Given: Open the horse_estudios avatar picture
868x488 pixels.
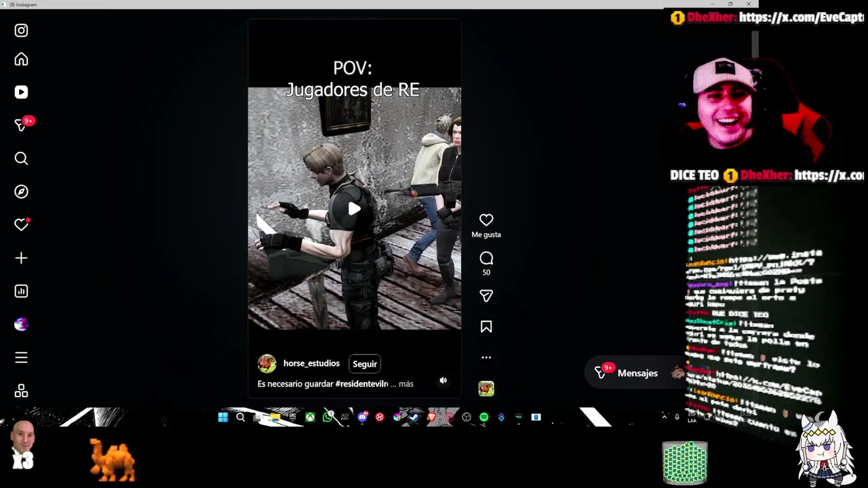Looking at the screenshot, I should click(x=267, y=364).
